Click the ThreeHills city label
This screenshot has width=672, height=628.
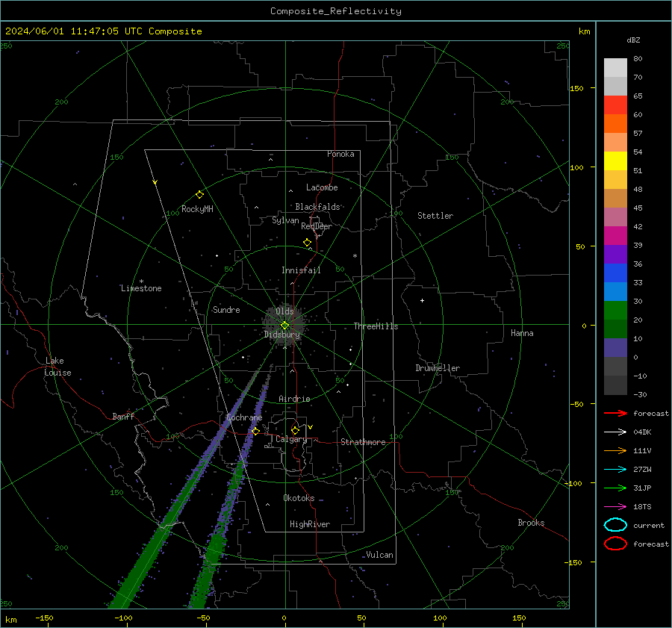point(376,326)
